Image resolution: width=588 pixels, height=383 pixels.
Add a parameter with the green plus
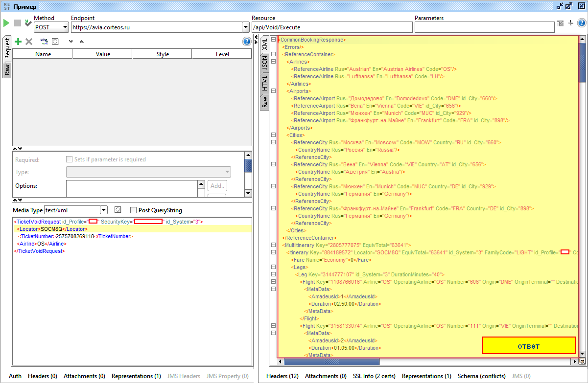pyautogui.click(x=18, y=42)
